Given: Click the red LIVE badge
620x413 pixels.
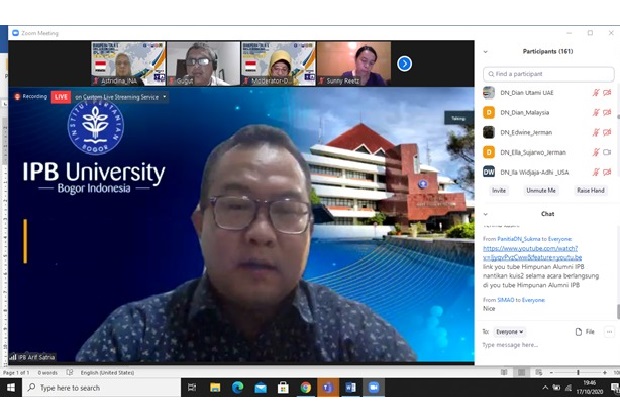Looking at the screenshot, I should click(61, 97).
